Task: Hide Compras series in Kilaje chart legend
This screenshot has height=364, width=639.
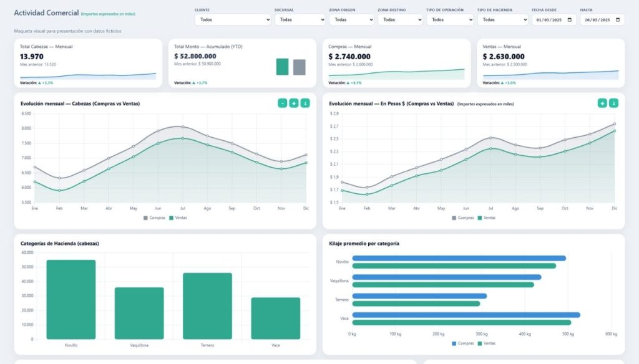Action: (x=462, y=343)
